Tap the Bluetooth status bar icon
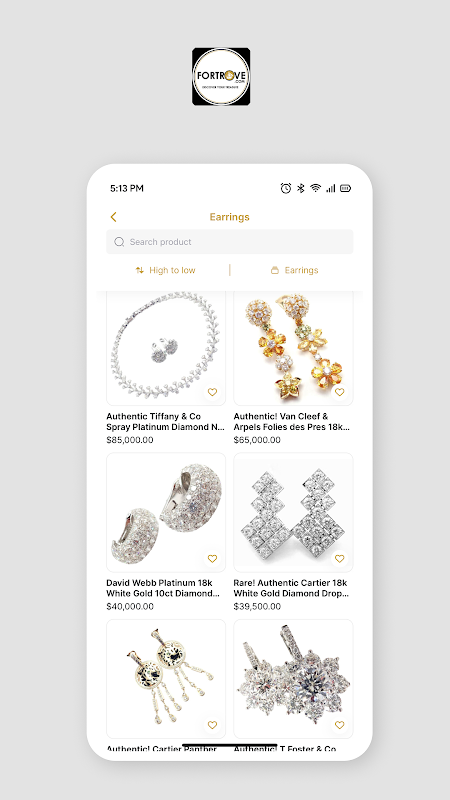The height and width of the screenshot is (800, 450). (301, 188)
